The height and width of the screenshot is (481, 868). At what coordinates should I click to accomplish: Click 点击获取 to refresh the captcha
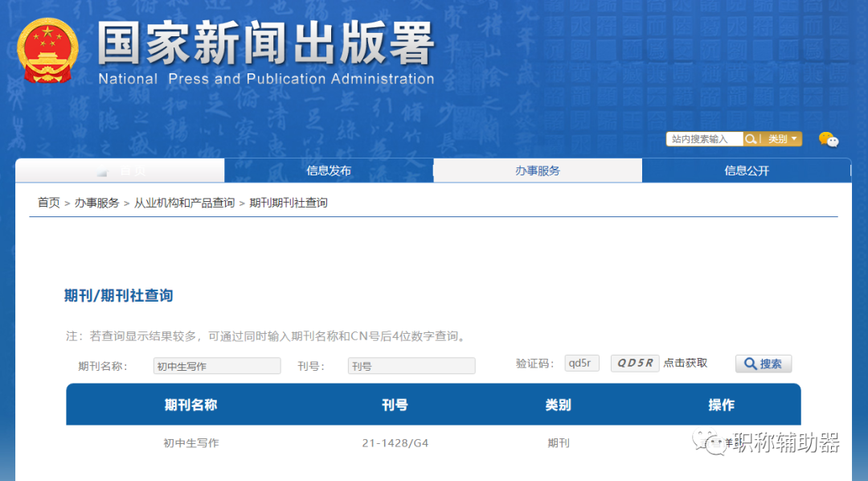click(685, 363)
